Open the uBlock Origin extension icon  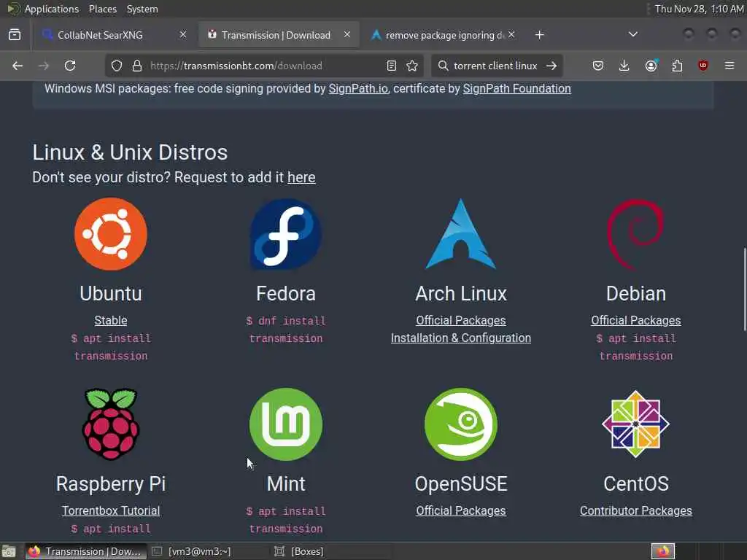click(703, 66)
